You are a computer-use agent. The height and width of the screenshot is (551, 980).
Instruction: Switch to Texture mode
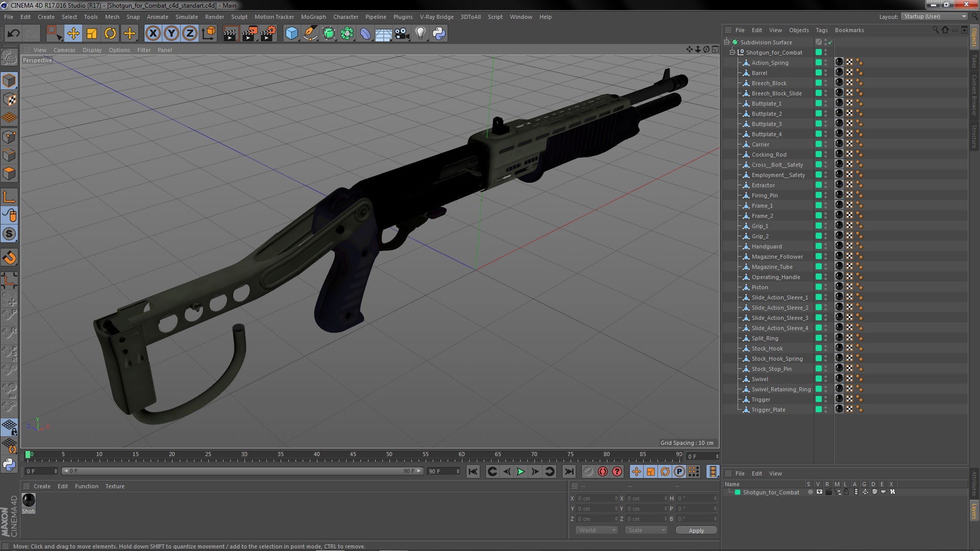point(9,99)
